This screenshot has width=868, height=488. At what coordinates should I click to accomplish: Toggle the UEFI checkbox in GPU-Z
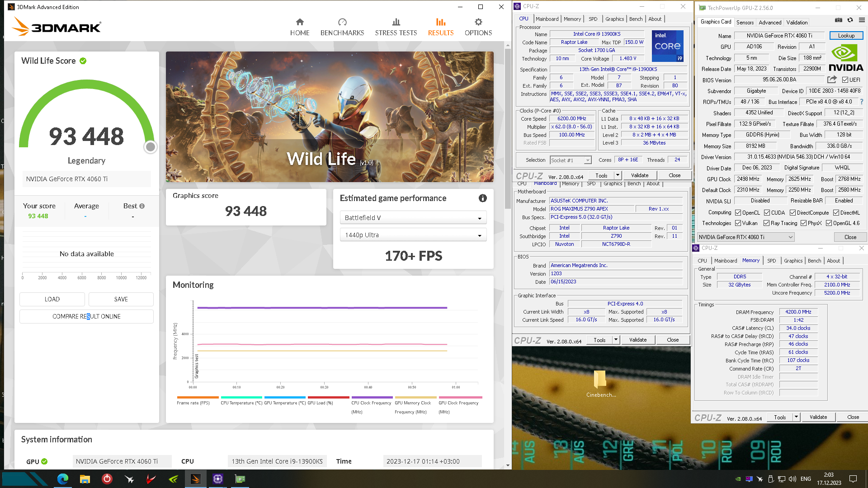[845, 80]
